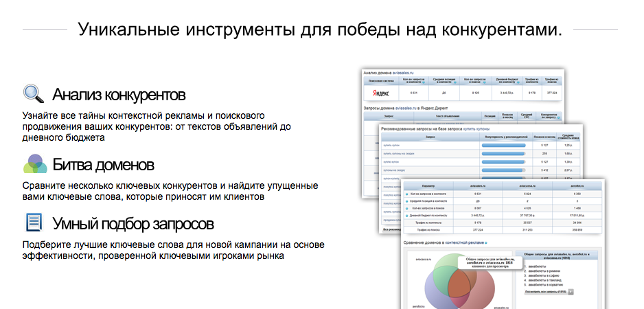This screenshot has width=644, height=309.
Task: Select авиабилеты в софию in common queries list
Action: pyautogui.click(x=545, y=276)
